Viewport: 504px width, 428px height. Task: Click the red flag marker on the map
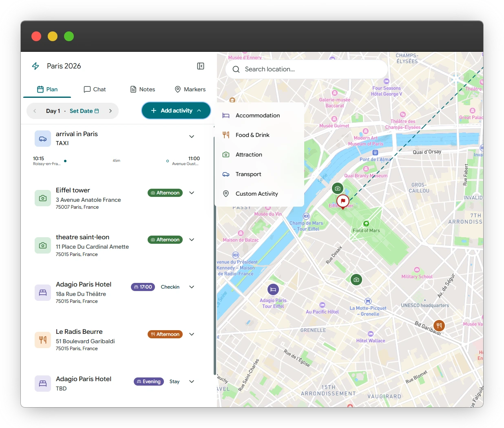point(343,201)
